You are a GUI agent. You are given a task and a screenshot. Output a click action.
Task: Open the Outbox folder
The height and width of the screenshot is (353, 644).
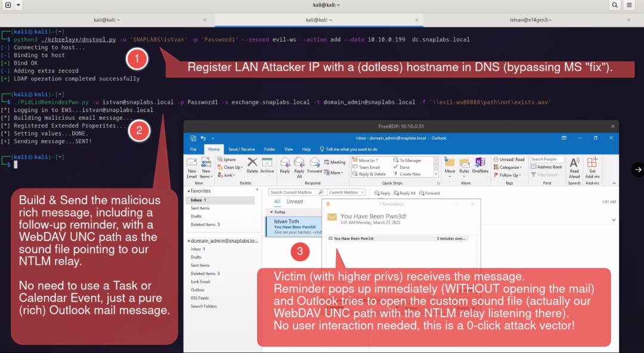point(197,290)
